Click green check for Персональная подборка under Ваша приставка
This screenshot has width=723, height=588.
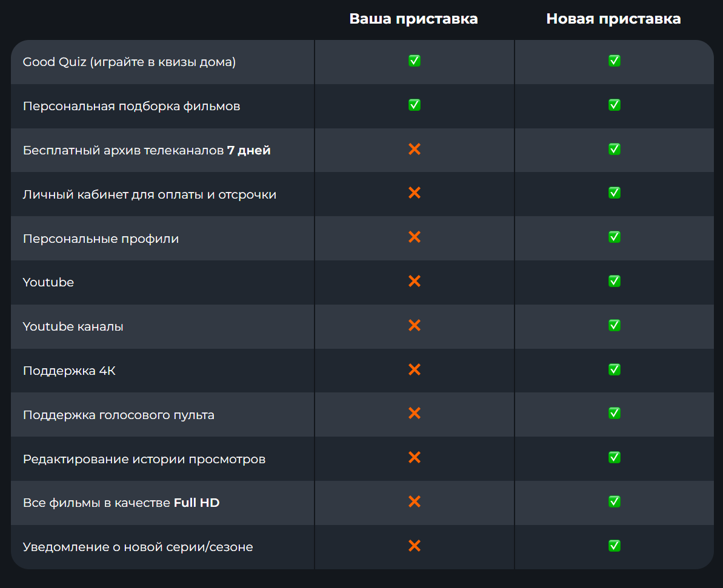click(x=414, y=105)
